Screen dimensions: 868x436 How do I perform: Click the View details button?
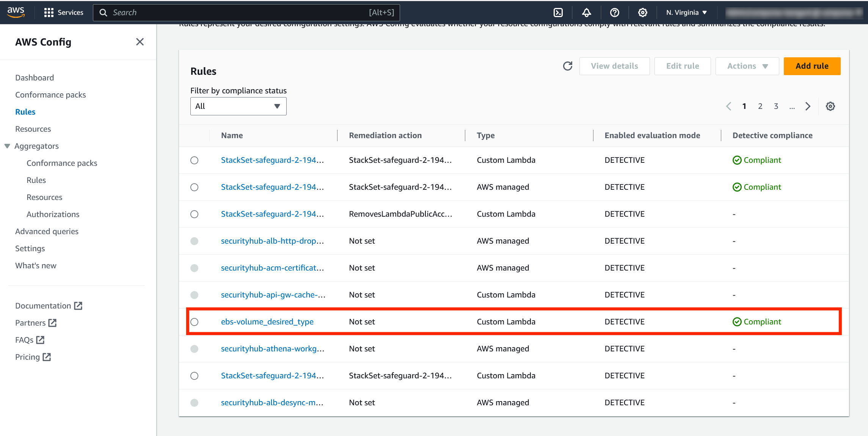pyautogui.click(x=615, y=66)
